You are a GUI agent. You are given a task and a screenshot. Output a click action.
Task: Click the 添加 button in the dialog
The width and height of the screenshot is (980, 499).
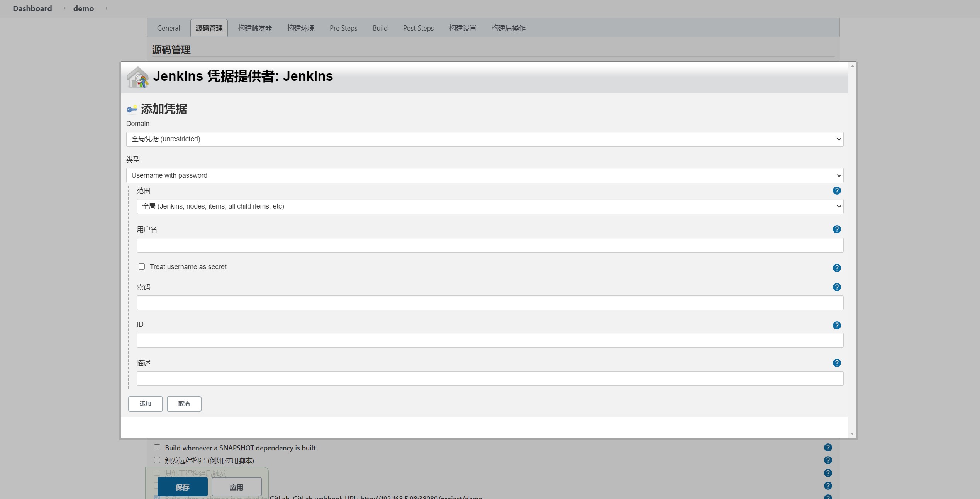click(x=146, y=404)
